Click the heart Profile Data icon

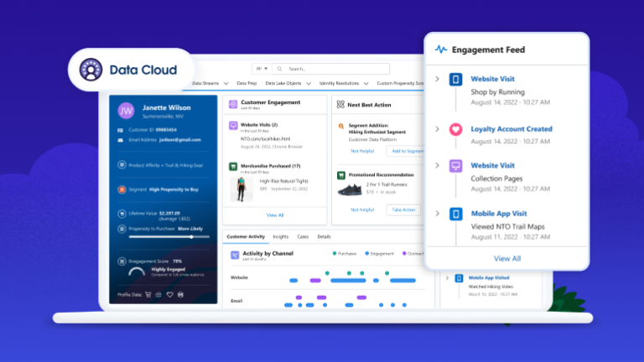pos(169,295)
